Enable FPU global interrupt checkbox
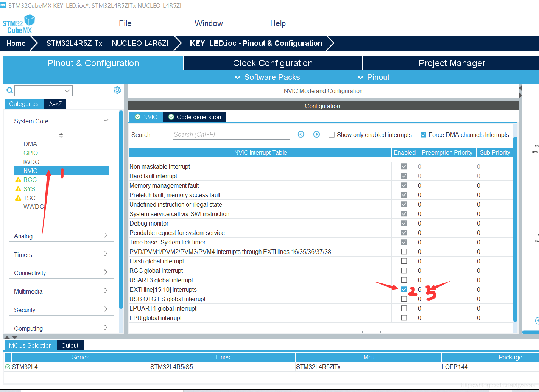 404,318
